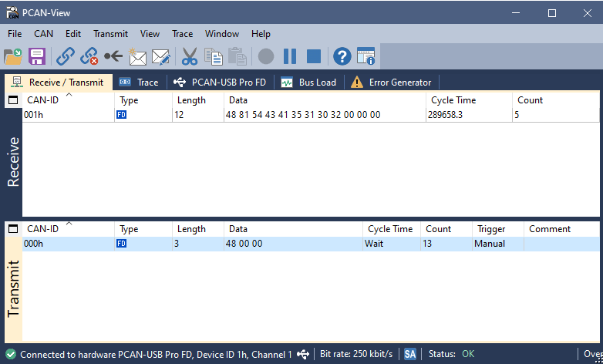This screenshot has height=364, width=603.
Task: Click the Edit Message envelope-pencil icon
Action: pos(160,56)
